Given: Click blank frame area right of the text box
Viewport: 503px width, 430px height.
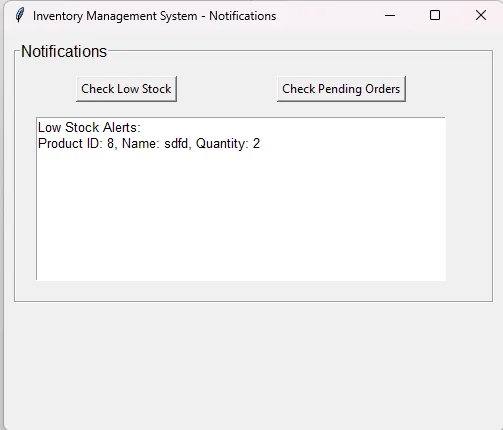Looking at the screenshot, I should pos(469,199).
